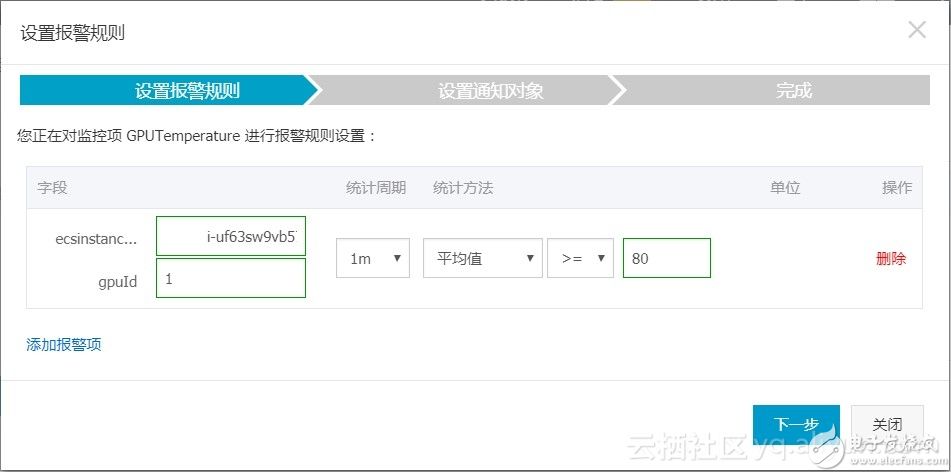
Task: Select the 设置报警规则 step tab
Action: (170, 90)
